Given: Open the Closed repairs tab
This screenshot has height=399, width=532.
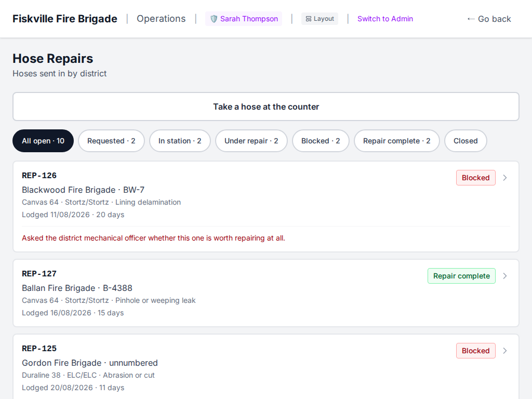Looking at the screenshot, I should tap(465, 141).
